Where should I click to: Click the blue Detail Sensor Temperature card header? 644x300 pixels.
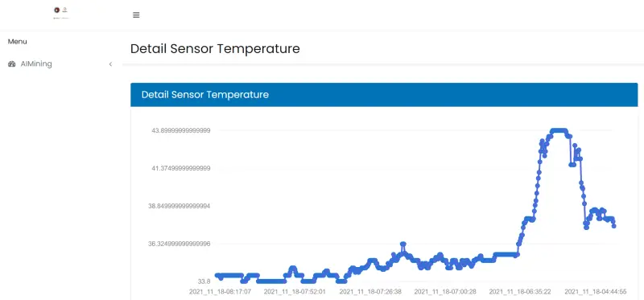click(x=384, y=95)
